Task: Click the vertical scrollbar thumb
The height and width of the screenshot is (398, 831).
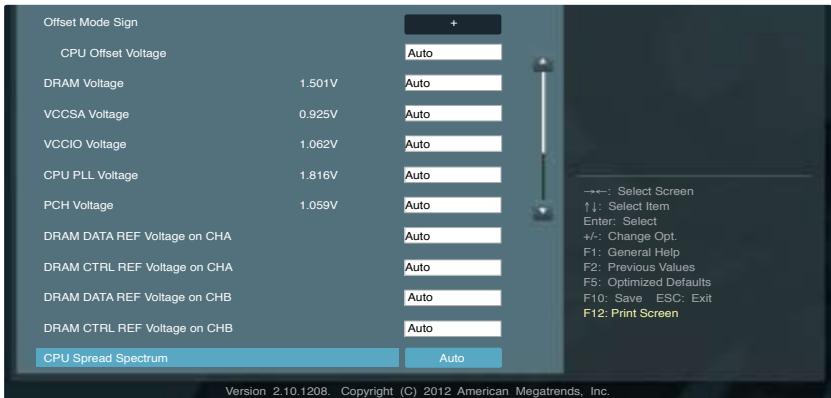Action: [543, 112]
